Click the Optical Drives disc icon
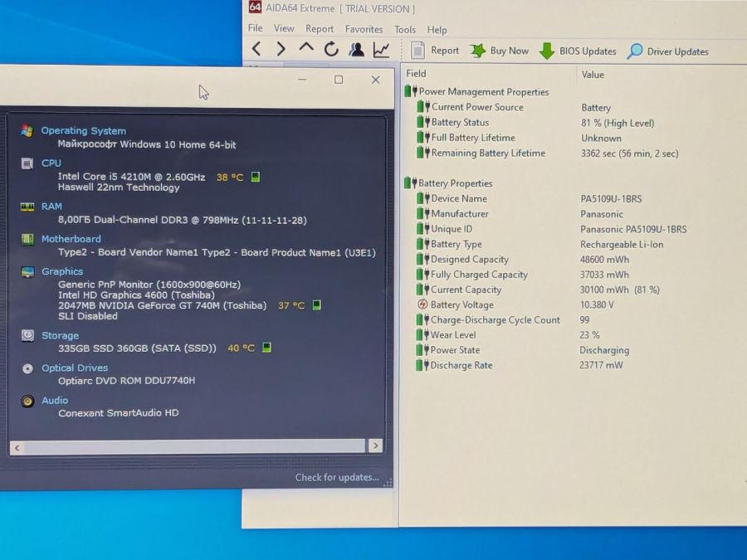This screenshot has height=560, width=747. pyautogui.click(x=27, y=368)
